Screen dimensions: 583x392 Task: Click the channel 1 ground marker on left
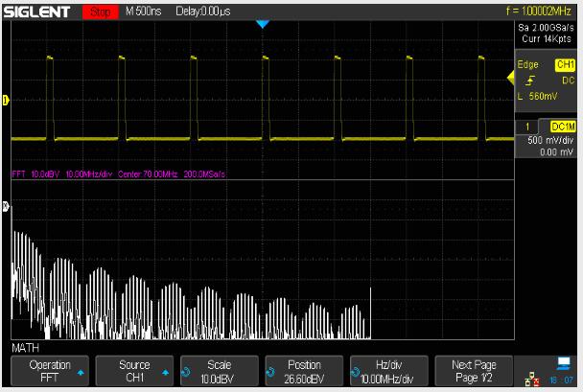6,101
